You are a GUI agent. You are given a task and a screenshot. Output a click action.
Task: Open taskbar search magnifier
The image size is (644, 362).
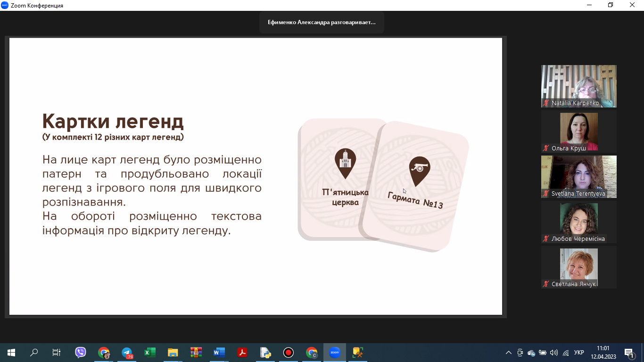[34, 353]
